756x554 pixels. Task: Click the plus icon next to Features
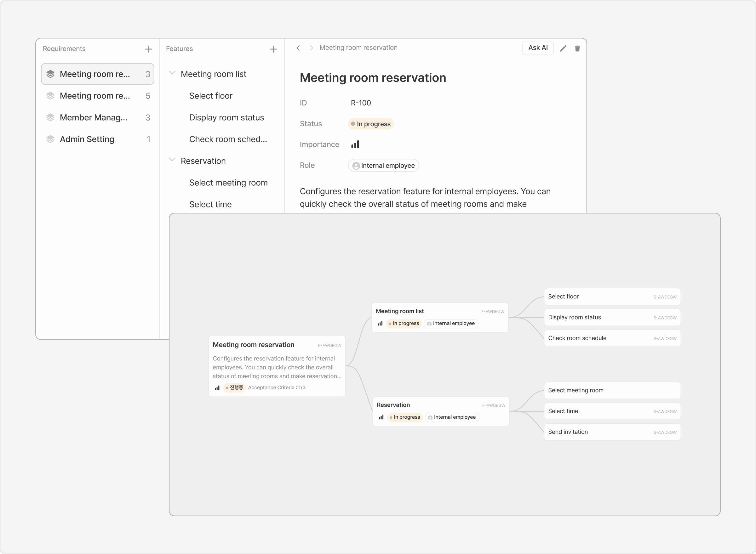(273, 49)
